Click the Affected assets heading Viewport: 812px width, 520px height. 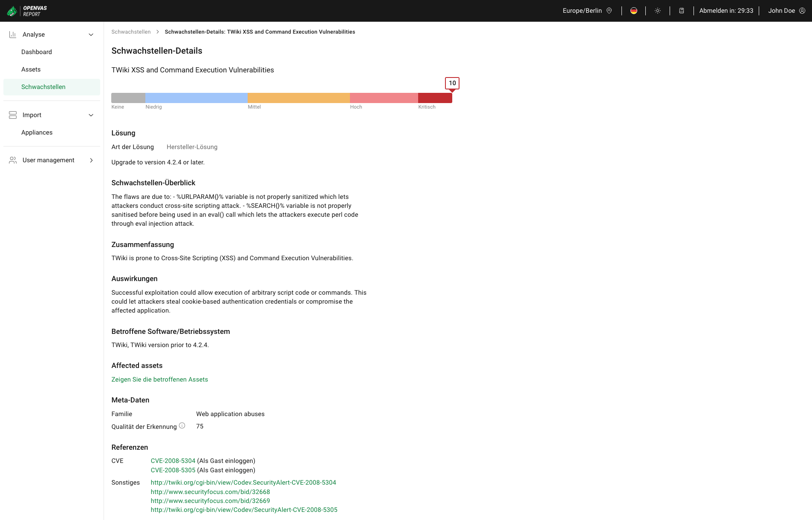click(x=137, y=365)
